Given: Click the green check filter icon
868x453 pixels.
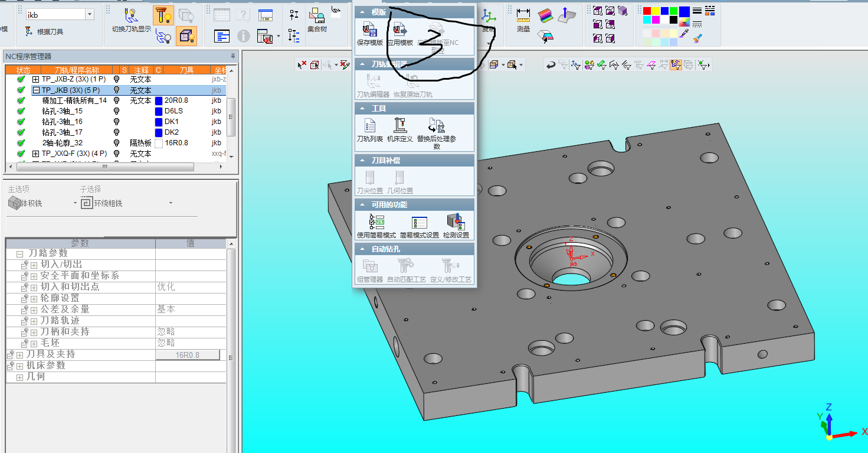Looking at the screenshot, I should tap(601, 64).
